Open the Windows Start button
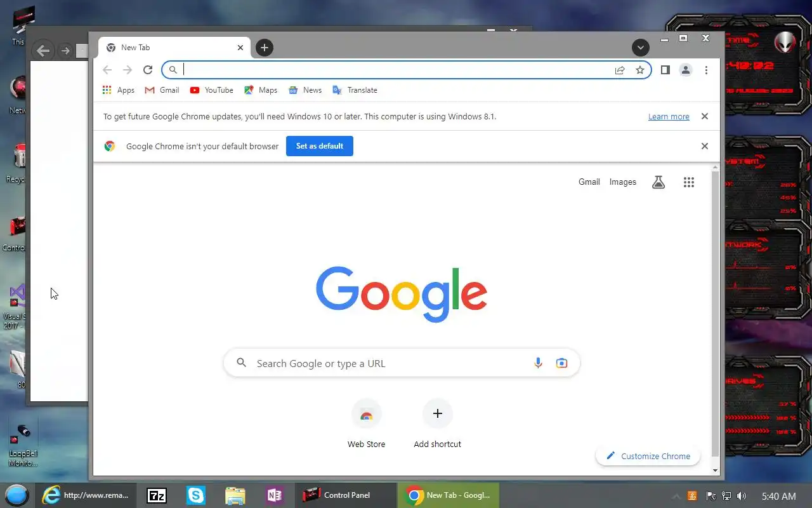Screen dimensions: 812x508 pyautogui.click(x=16, y=495)
